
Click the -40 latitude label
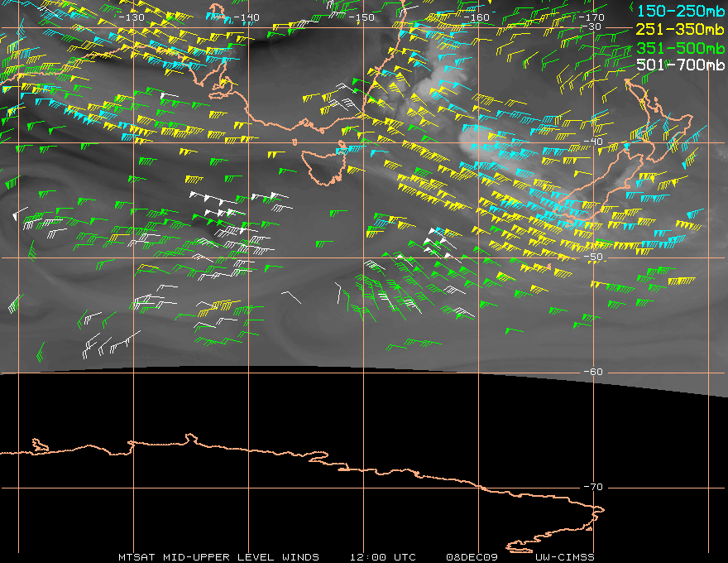(593, 142)
